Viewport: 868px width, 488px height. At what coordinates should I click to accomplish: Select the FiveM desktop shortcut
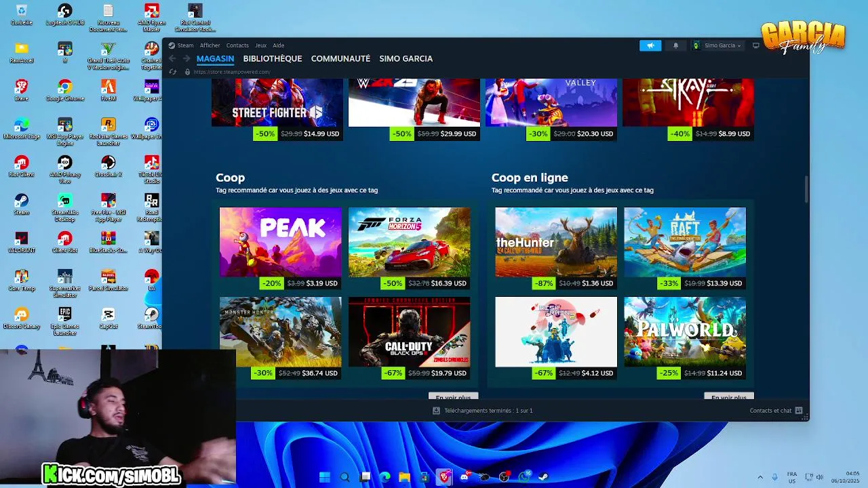click(x=108, y=90)
